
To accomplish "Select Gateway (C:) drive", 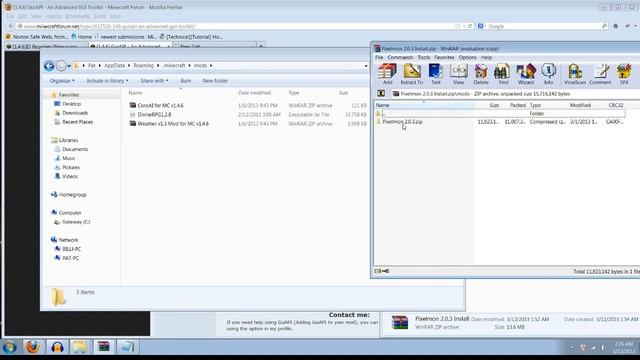I will click(76, 222).
